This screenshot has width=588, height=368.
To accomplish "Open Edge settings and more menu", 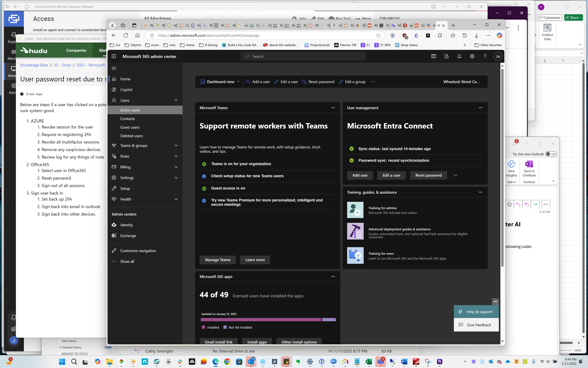I will (488, 36).
